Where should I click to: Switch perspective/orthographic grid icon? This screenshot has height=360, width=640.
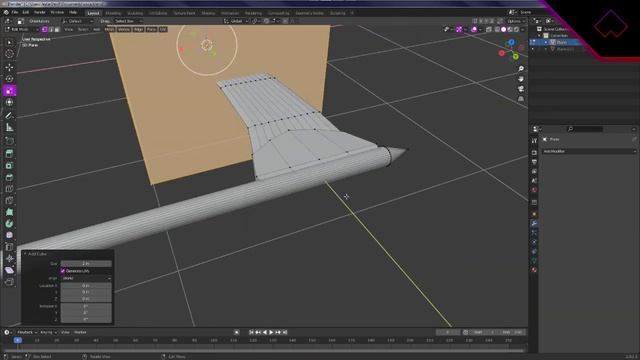coord(521,99)
